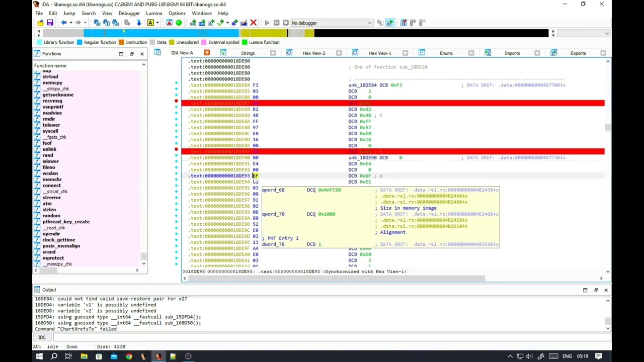Click the blue down-arrow toolbar icon
Screen dimensions: 644x362
tap(138, 23)
